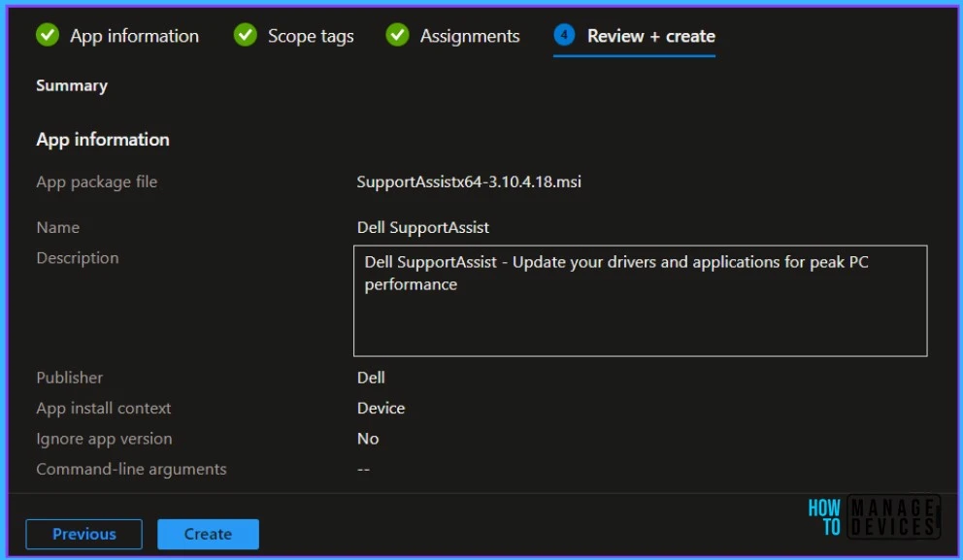Click the Command-line arguments dashes value
This screenshot has width=963, height=560.
pyautogui.click(x=364, y=470)
